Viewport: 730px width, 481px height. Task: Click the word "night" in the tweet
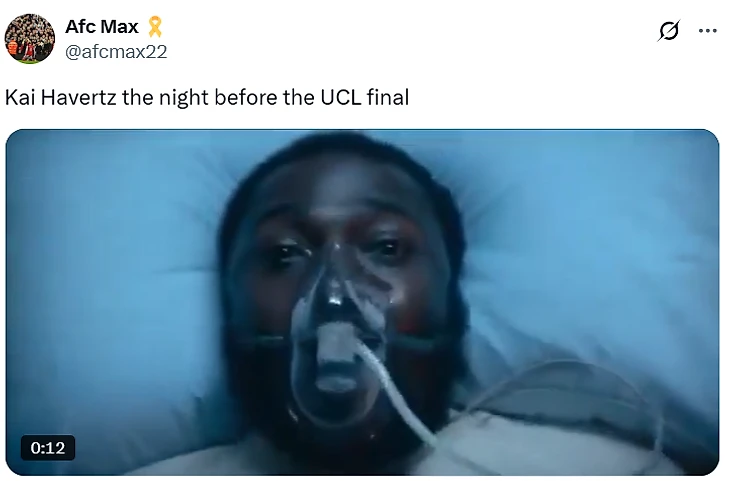(x=184, y=99)
